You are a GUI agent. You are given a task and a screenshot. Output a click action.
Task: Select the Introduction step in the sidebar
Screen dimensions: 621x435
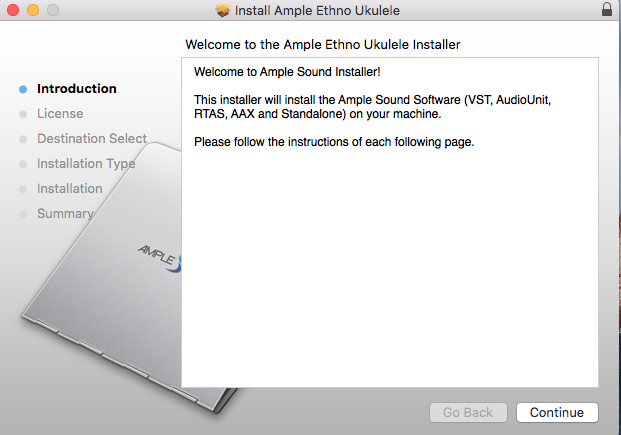point(76,89)
